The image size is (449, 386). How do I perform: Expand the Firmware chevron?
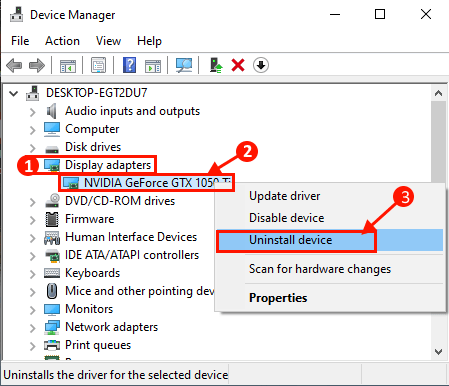point(32,220)
